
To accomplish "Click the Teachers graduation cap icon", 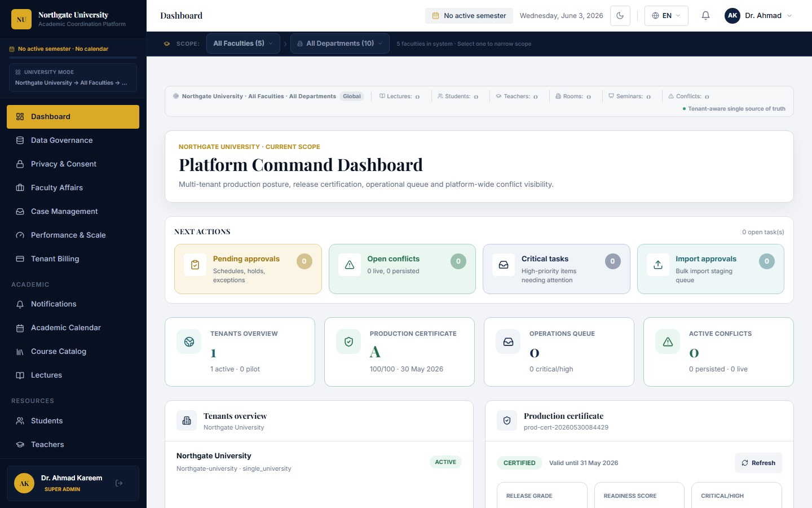I will (20, 445).
